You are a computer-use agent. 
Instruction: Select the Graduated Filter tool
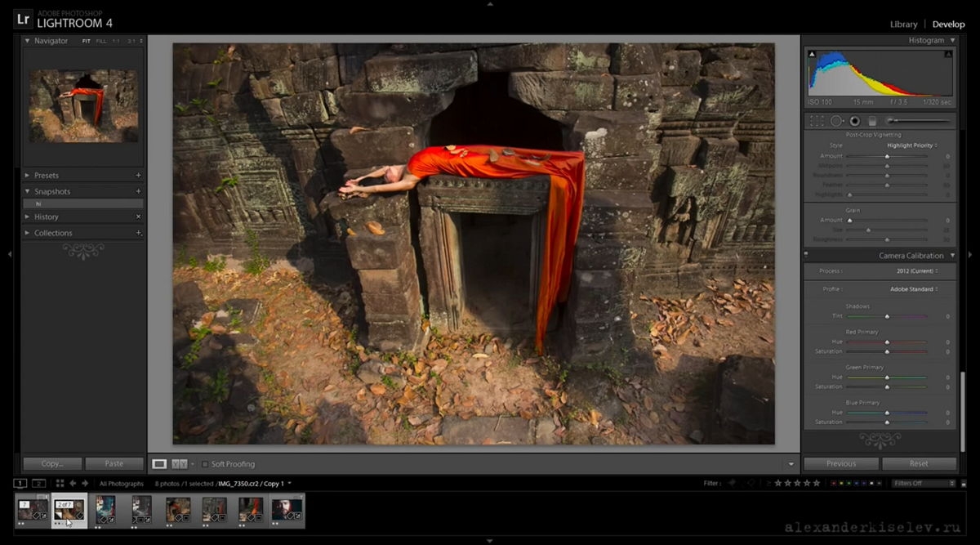[871, 121]
